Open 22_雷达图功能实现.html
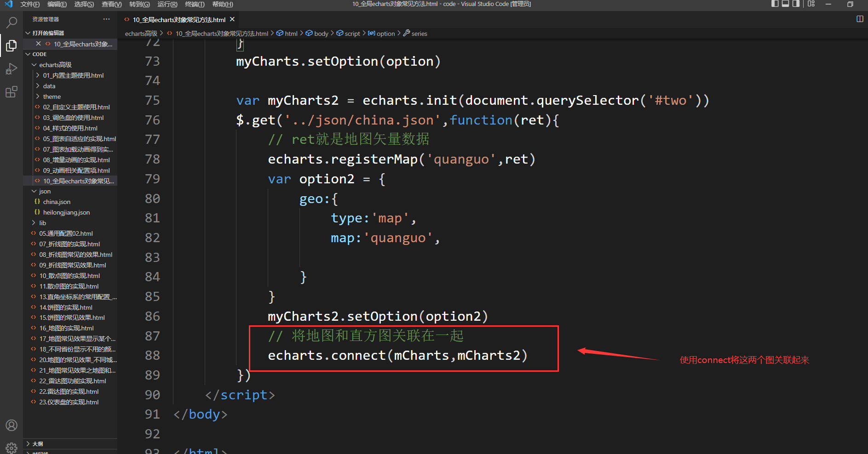 click(x=73, y=381)
